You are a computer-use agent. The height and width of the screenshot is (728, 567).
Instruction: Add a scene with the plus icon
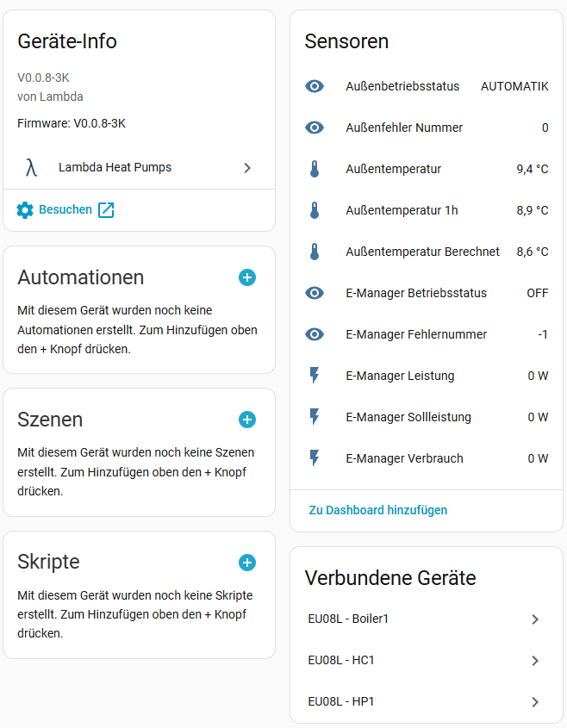pos(247,420)
